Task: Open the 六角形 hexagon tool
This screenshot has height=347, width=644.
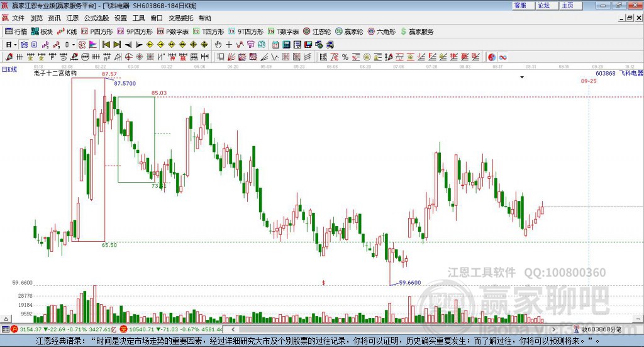Action: click(382, 31)
